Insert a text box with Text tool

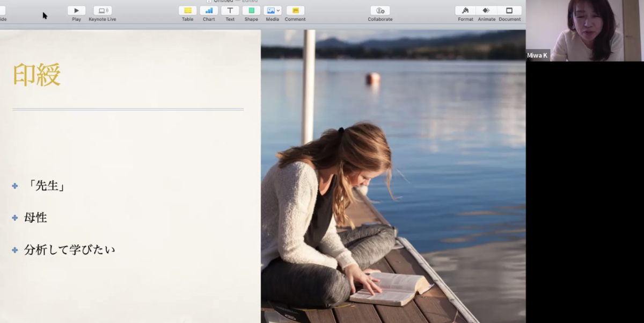pyautogui.click(x=230, y=11)
